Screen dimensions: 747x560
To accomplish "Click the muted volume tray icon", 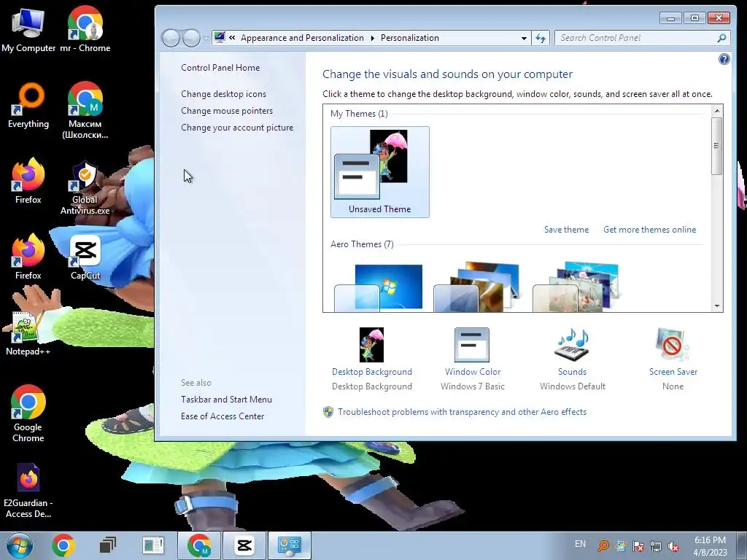I will [x=673, y=546].
